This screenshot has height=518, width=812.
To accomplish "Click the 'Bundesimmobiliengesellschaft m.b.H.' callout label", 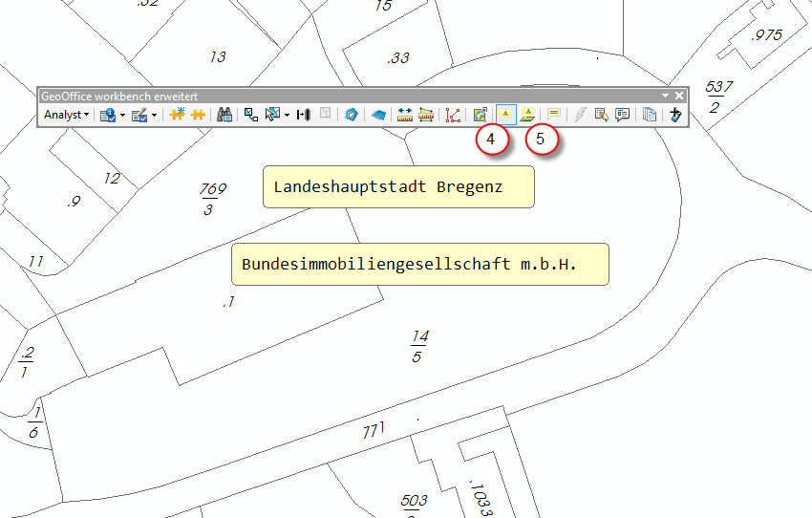I will 420,264.
